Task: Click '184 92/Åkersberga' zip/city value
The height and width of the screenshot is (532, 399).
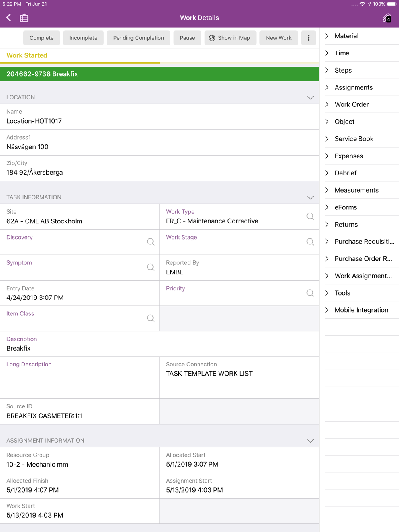Action: pyautogui.click(x=35, y=173)
